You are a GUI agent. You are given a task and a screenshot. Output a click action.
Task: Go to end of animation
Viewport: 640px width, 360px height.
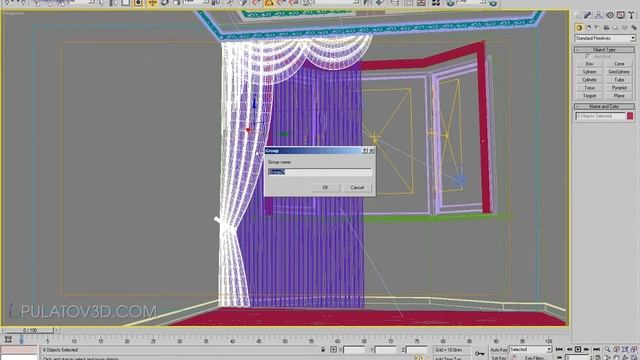click(x=596, y=350)
